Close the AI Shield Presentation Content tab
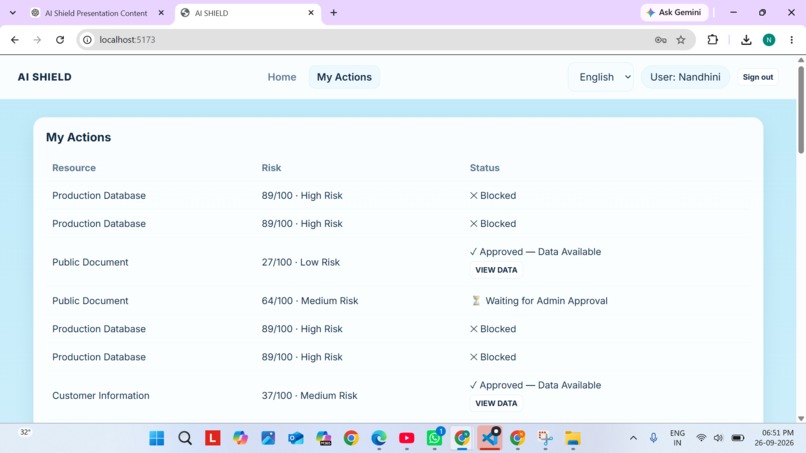Screen dimensions: 806x453 161,13
